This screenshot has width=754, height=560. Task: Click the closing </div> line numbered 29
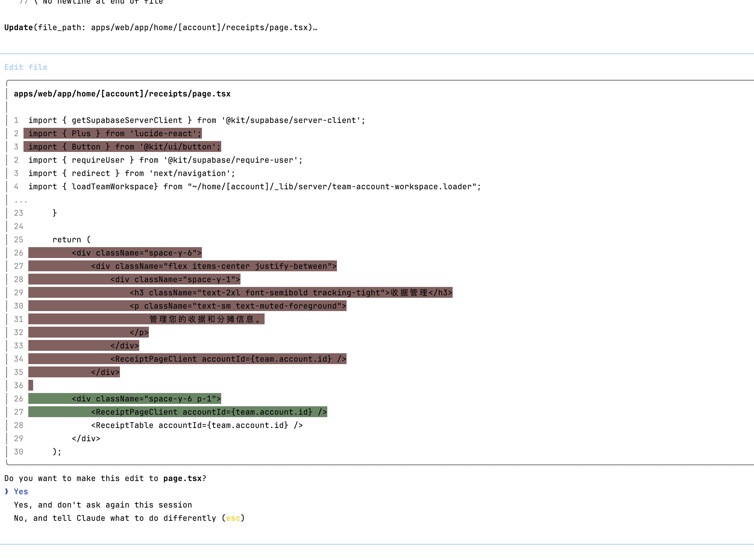[x=86, y=439]
